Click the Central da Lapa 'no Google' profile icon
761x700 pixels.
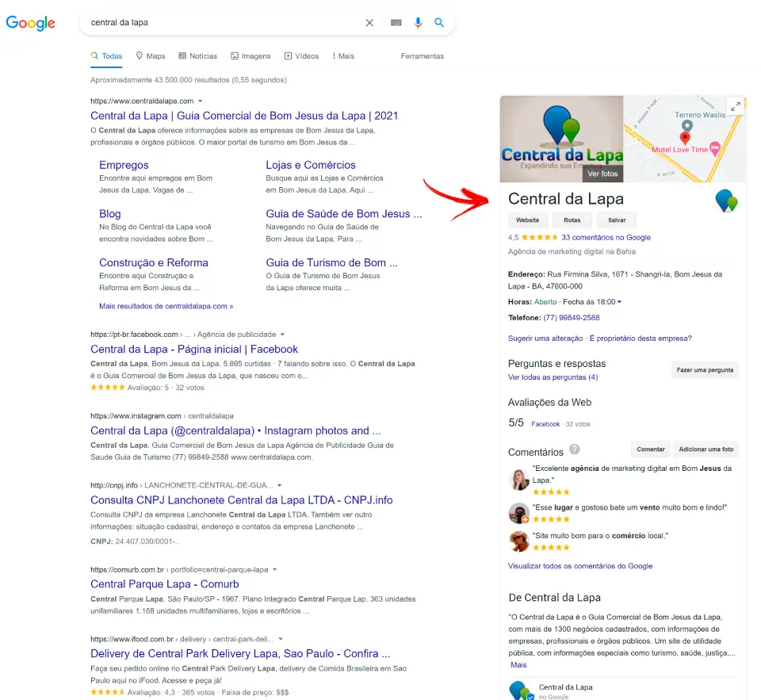click(522, 690)
